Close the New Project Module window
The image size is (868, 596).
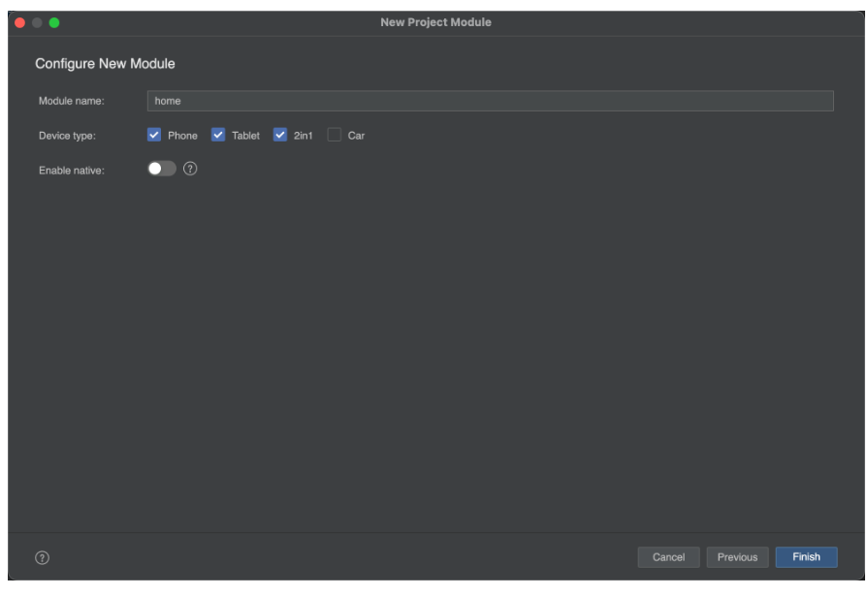click(19, 22)
